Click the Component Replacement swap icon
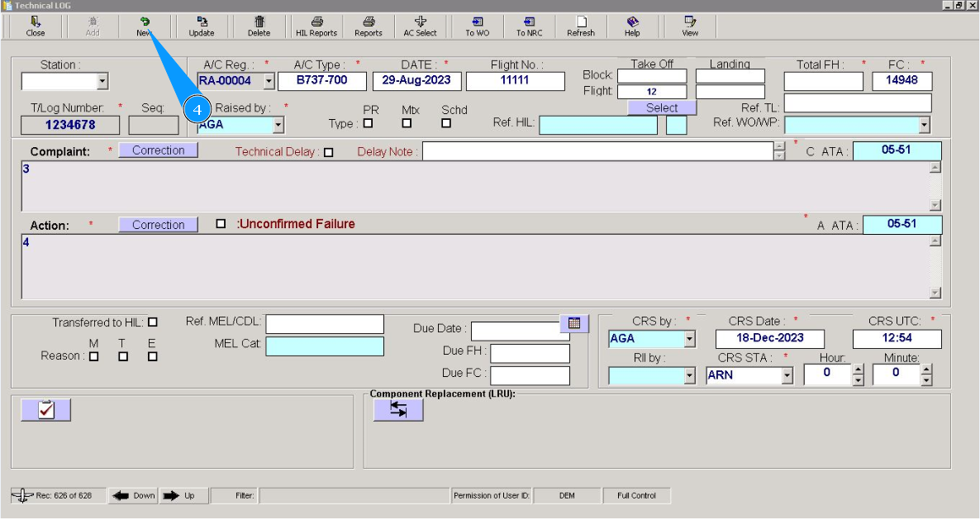Image resolution: width=980 pixels, height=520 pixels. tap(398, 410)
